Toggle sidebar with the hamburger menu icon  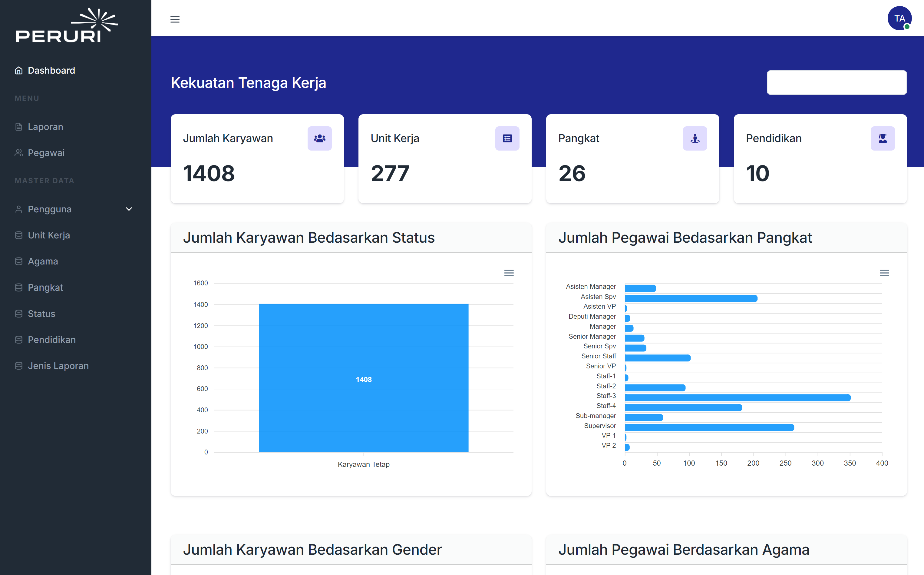[x=175, y=19]
